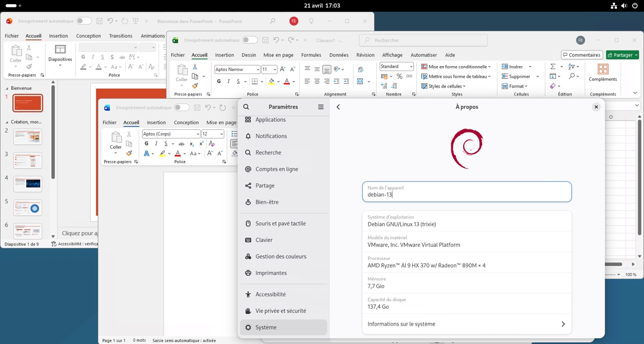Click the Partager button in Excel
Screen dimensions: 644x344
click(x=622, y=55)
